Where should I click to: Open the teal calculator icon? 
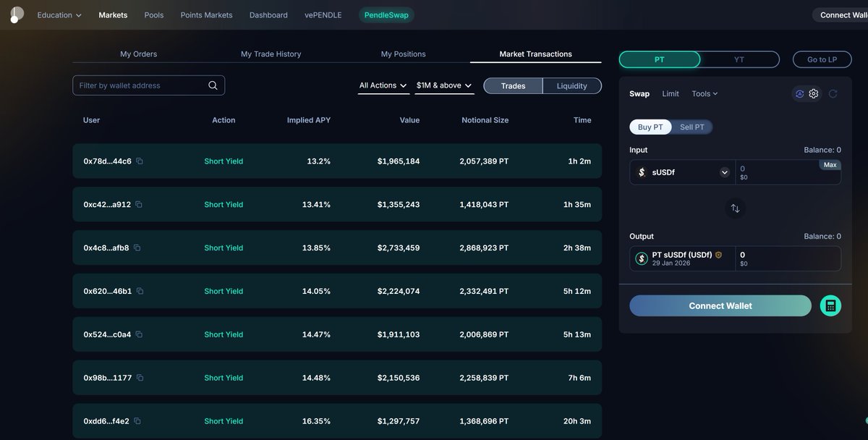click(830, 305)
